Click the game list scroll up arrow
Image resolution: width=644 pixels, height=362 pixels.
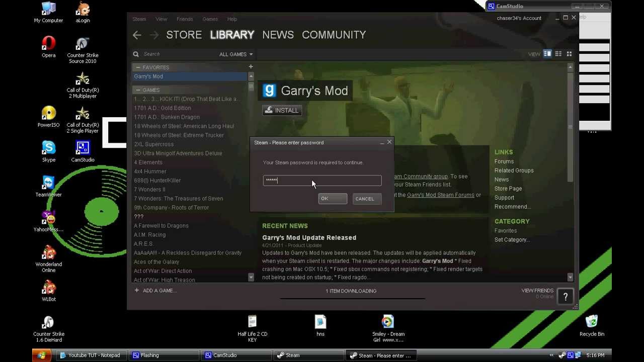(x=251, y=76)
